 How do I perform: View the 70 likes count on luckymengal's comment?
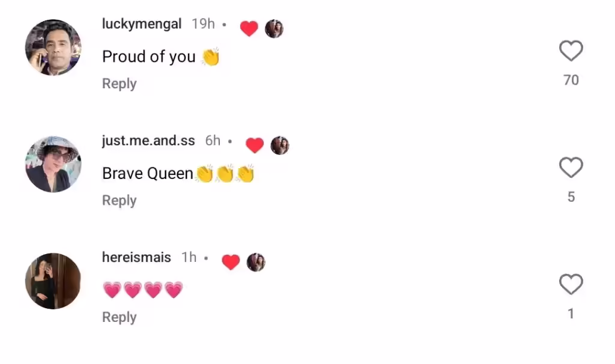[x=571, y=80]
